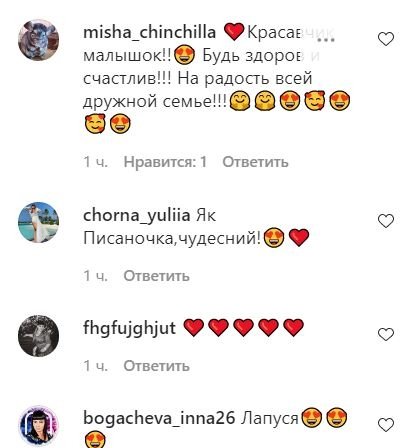Open chorna_yuliia's beach profile picture
The image size is (406, 448).
pyautogui.click(x=38, y=222)
